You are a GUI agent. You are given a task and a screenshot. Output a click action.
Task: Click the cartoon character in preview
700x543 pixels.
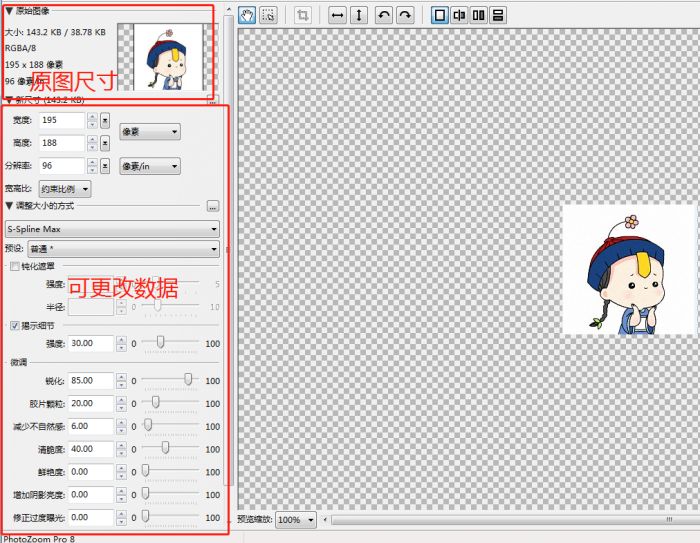pyautogui.click(x=626, y=273)
